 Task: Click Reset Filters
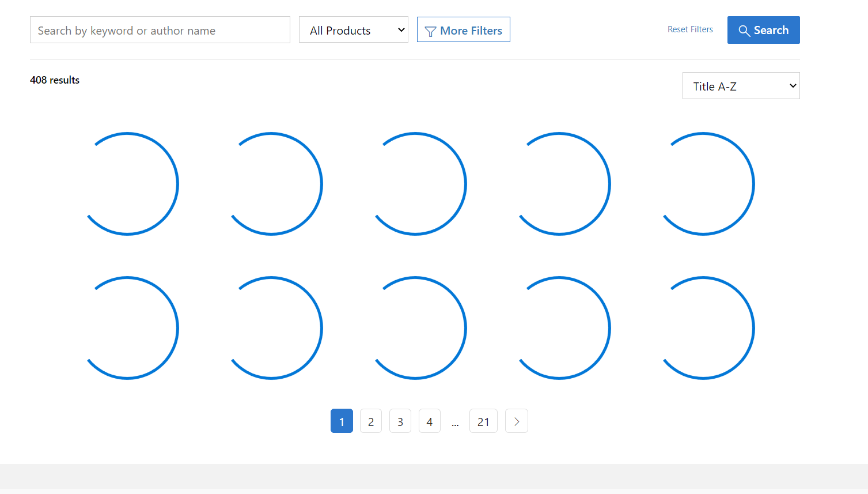(690, 29)
